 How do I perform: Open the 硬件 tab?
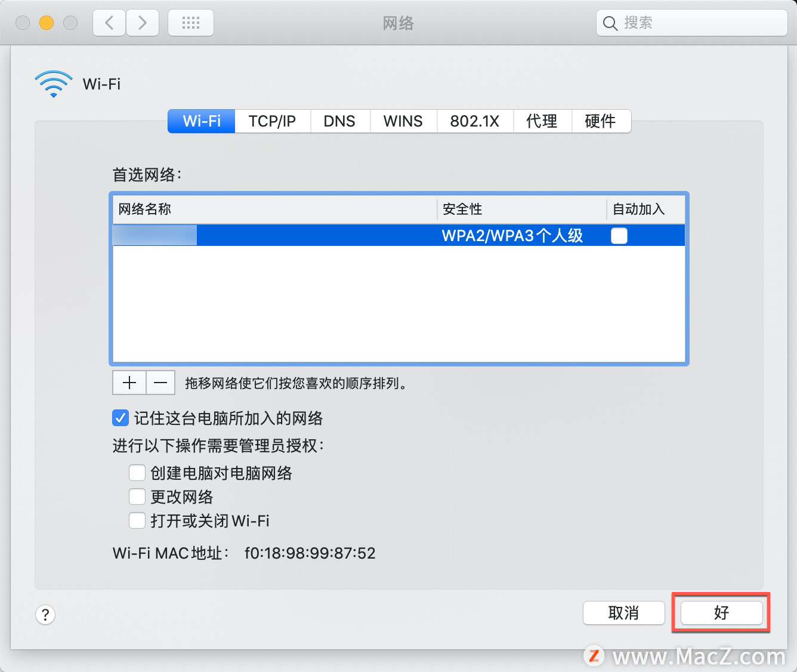pyautogui.click(x=601, y=121)
